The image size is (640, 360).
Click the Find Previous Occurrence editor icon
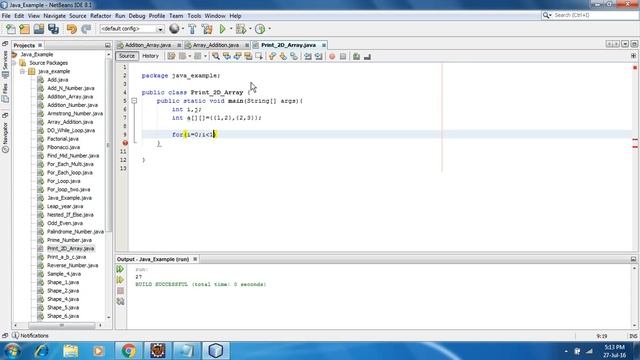click(227, 56)
